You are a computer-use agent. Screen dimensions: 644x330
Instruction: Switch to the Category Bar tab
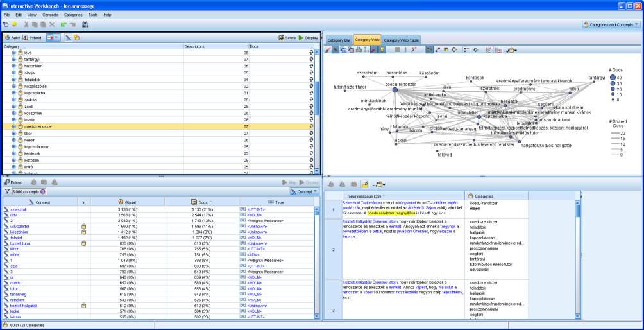coord(339,40)
